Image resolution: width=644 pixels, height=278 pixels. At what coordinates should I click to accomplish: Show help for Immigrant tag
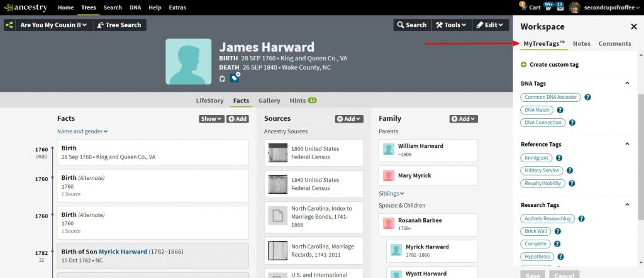pos(559,158)
